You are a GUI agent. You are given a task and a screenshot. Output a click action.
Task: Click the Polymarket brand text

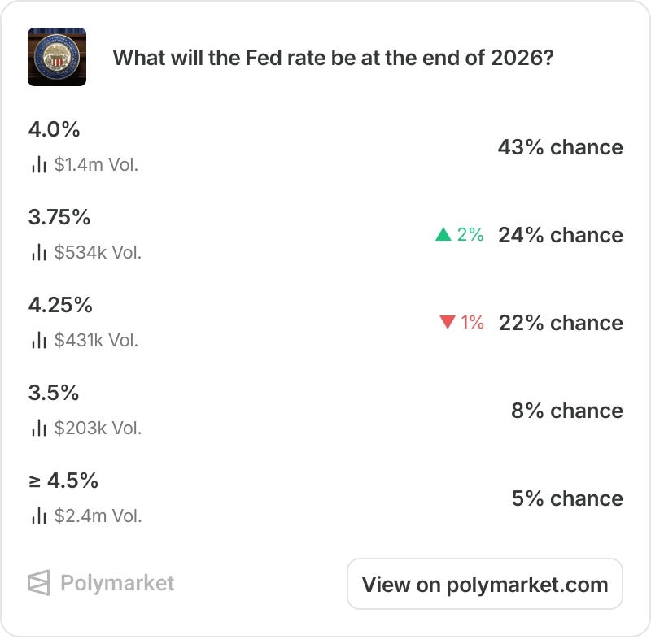117,583
